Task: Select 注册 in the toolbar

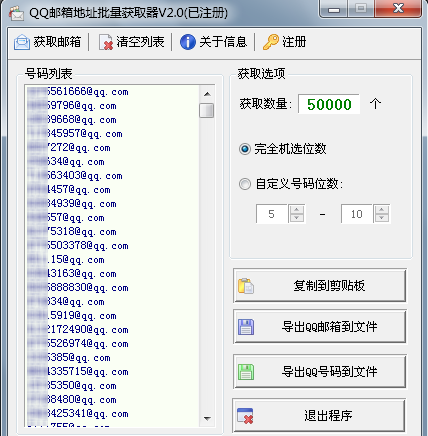Action: 285,42
